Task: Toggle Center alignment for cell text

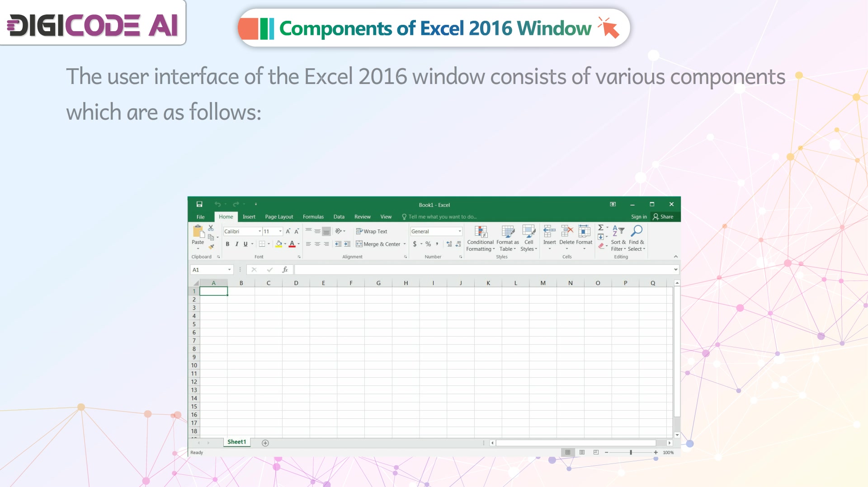Action: (x=317, y=244)
